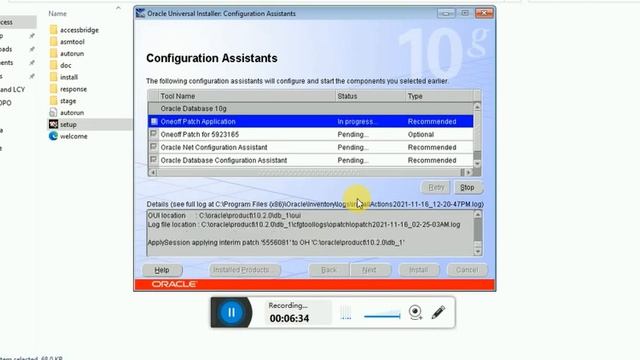The height and width of the screenshot is (360, 640).
Task: Open the asmtool folder icon
Action: [53, 42]
